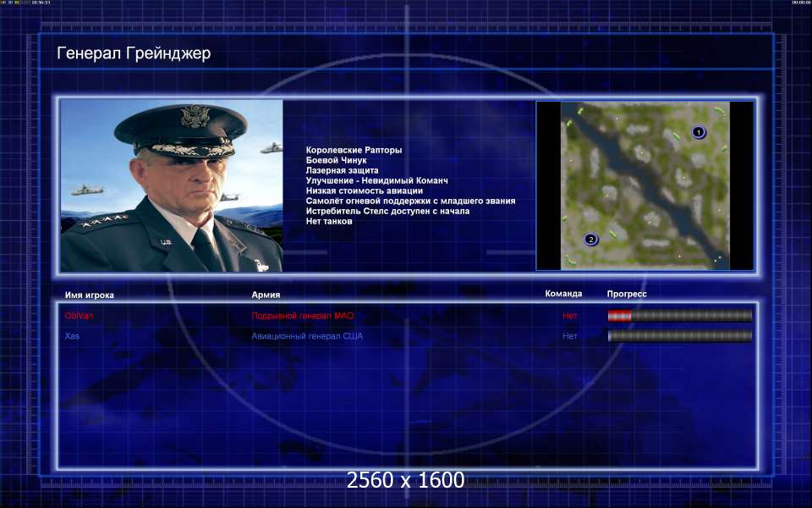Click the 'Лазерная защита' ability line

tap(342, 170)
